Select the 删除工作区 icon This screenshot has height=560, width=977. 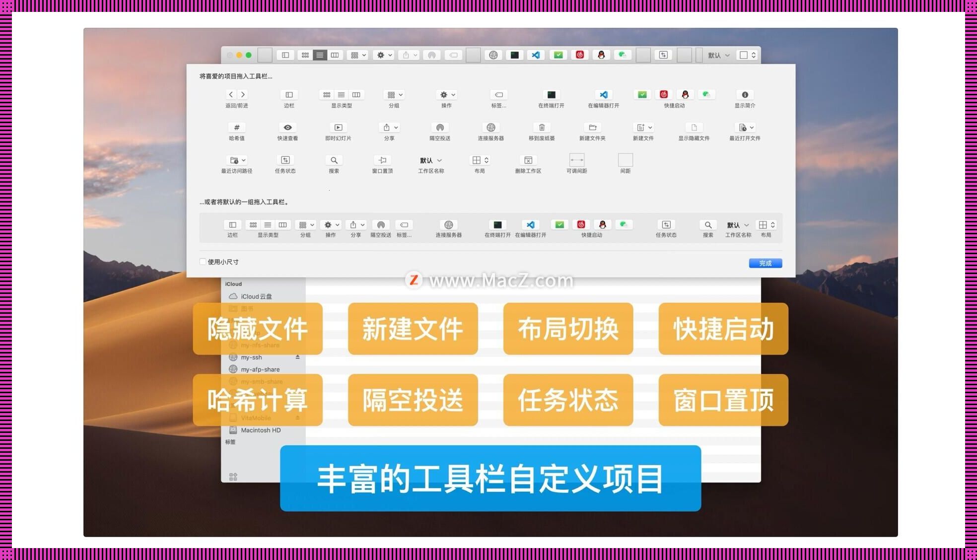coord(528,160)
